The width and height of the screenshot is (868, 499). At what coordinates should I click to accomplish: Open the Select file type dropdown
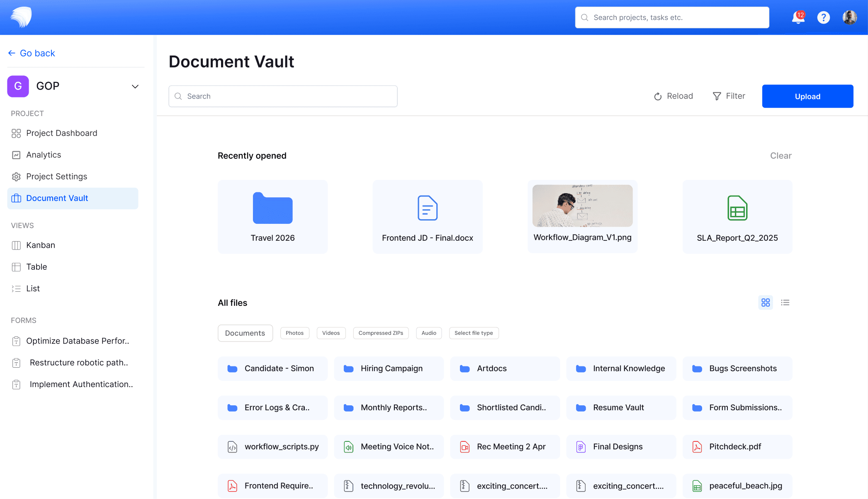click(473, 333)
